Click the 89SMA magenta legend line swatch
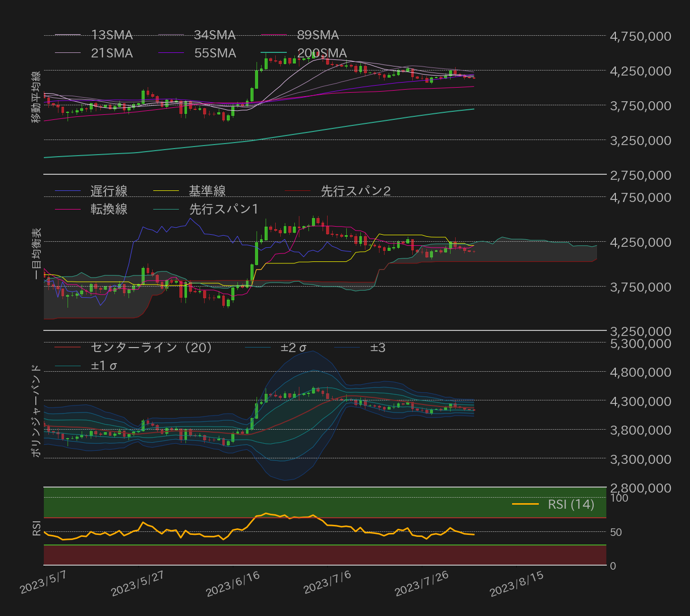Viewport: 690px width, 616px height. (x=274, y=35)
